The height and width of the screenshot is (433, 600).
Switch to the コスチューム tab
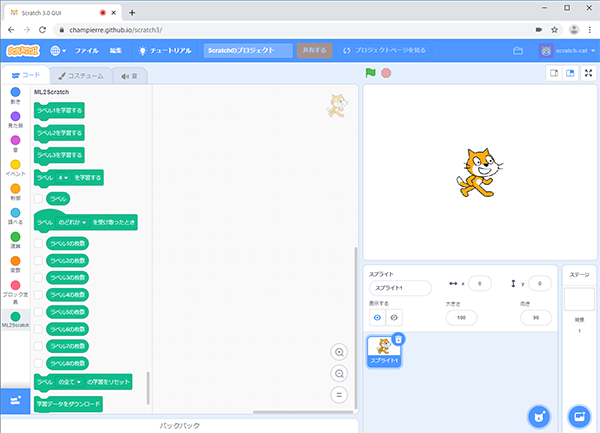tap(81, 76)
